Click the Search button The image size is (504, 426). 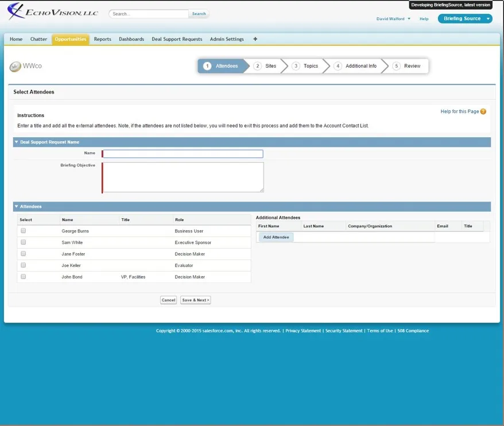[199, 14]
